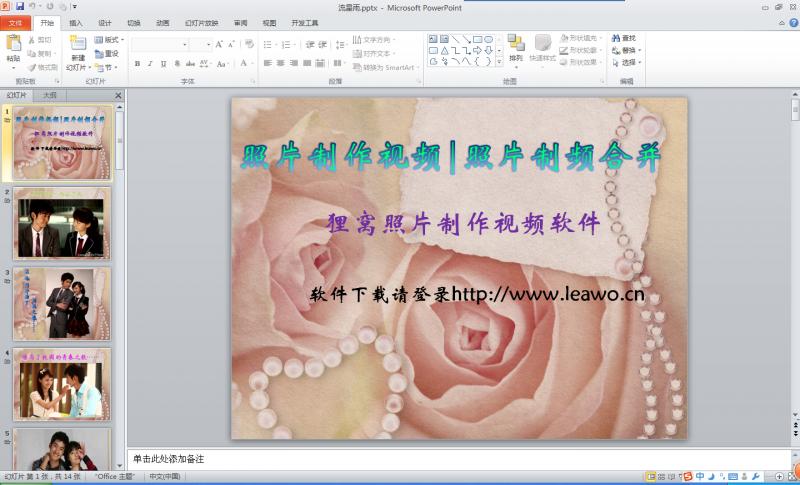Screen dimensions: 800x485
Task: Select slide 4 thumbnail
Action: pos(62,385)
